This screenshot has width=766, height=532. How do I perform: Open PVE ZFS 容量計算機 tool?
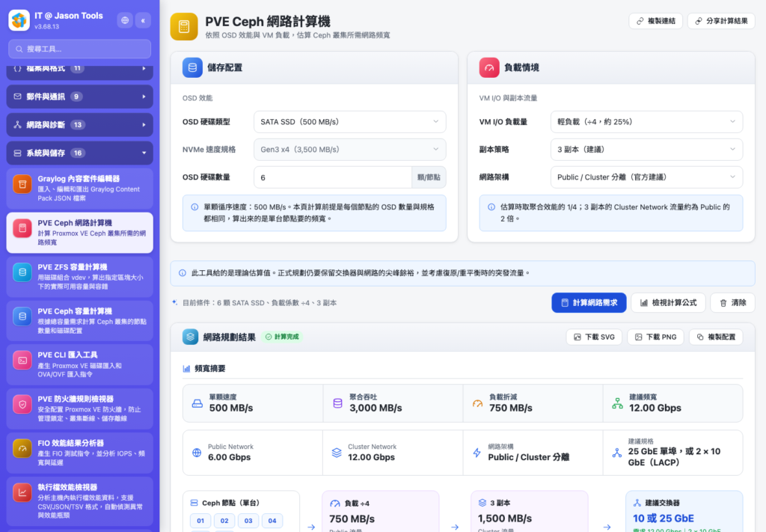click(79, 277)
